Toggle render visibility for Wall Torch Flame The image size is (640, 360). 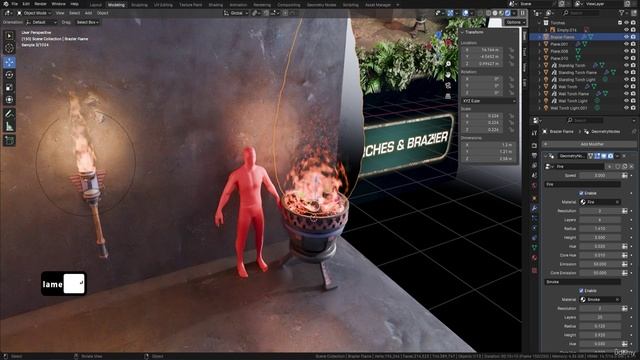tap(633, 94)
